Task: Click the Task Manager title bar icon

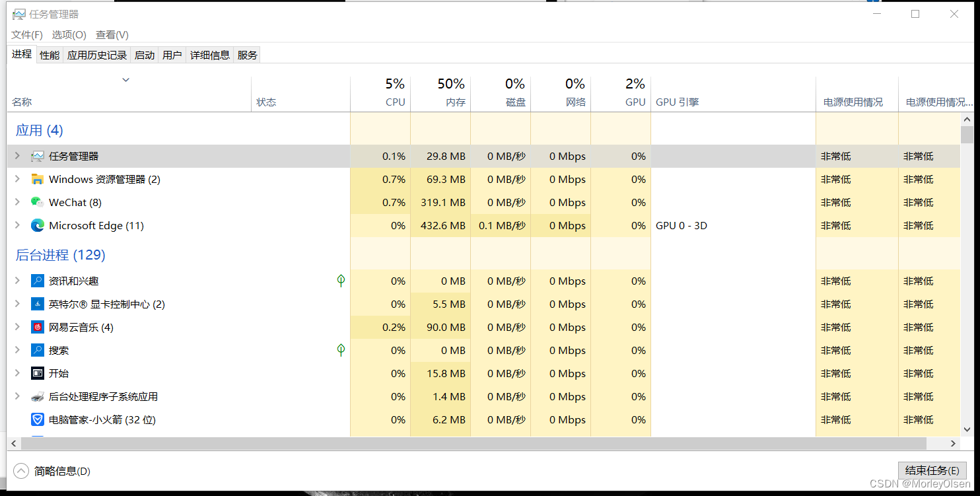Action: [18, 14]
